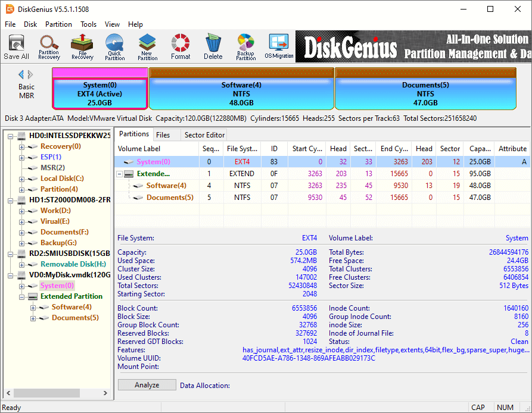532x413 pixels.
Task: Create a New Partition via toolbar
Action: click(x=147, y=46)
